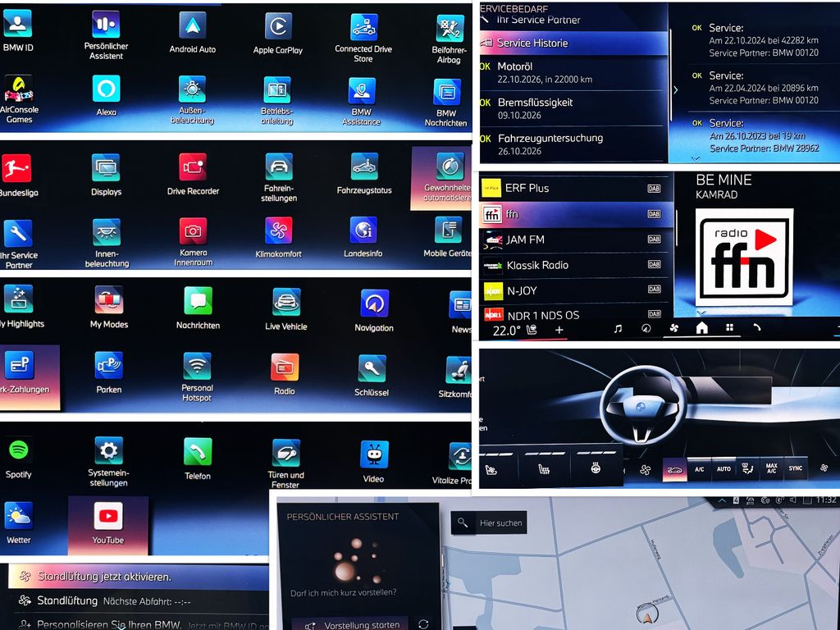
Task: Open the Connected Drive Store
Action: (363, 38)
